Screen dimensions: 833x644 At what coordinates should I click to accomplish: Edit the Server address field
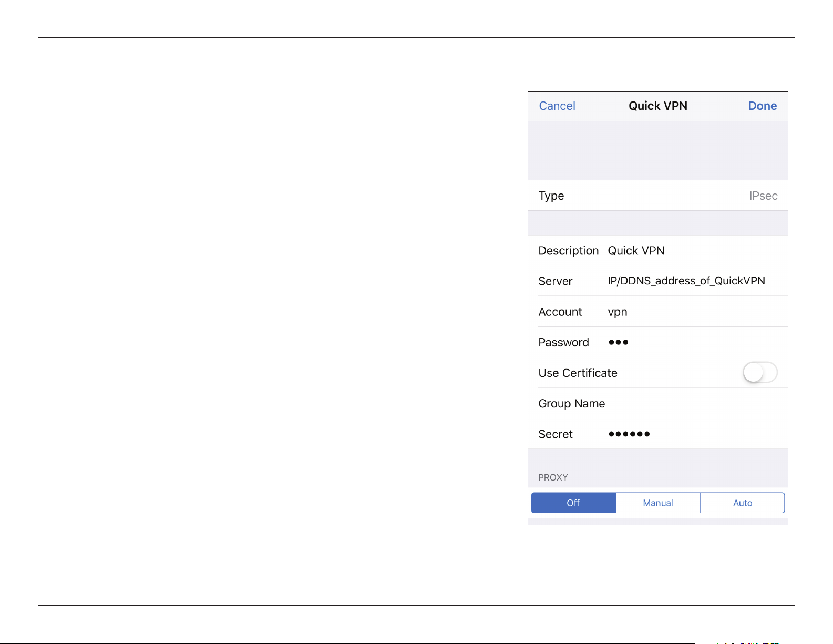(658, 281)
